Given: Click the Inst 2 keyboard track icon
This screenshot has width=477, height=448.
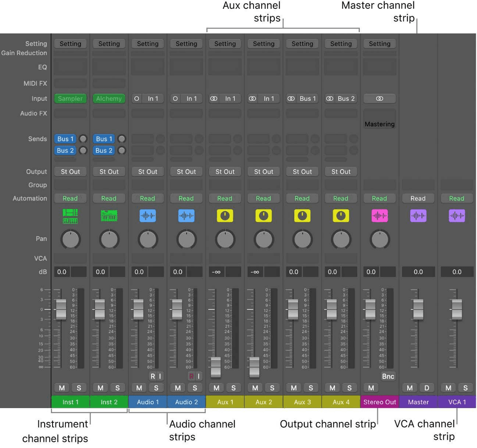Looking at the screenshot, I should click(109, 216).
